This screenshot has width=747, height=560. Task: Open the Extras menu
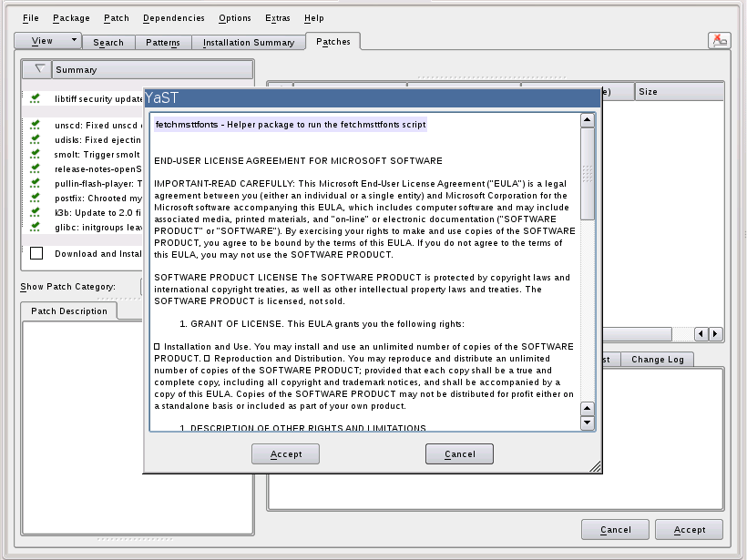coord(277,18)
